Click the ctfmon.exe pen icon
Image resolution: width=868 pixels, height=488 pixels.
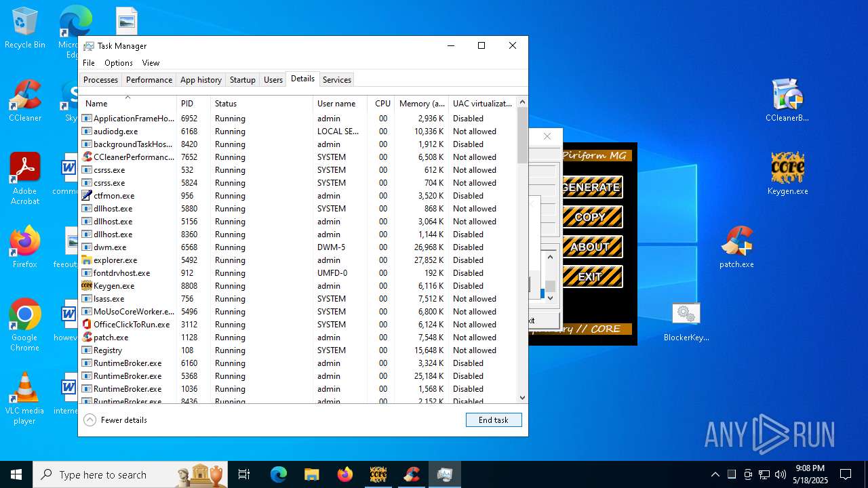coord(87,196)
